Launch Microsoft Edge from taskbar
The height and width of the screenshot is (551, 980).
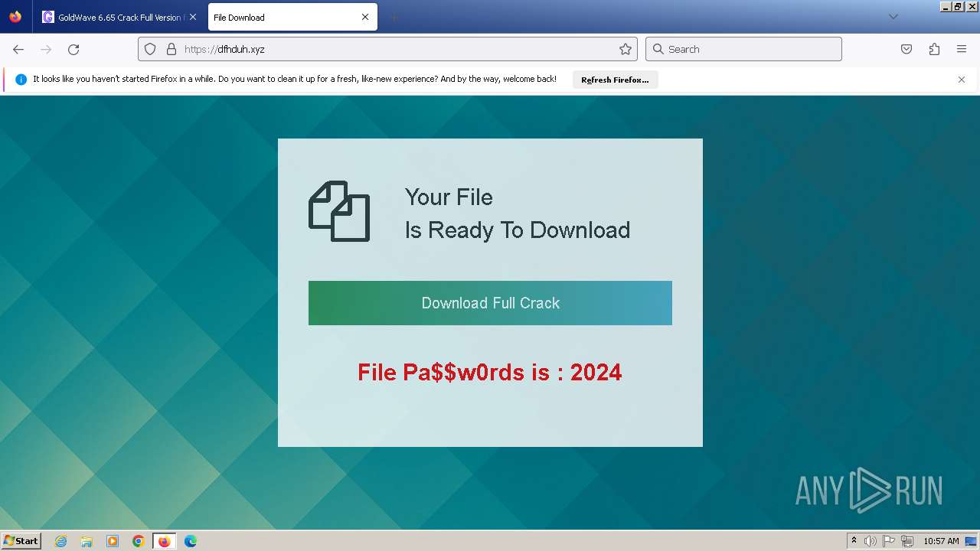[191, 541]
